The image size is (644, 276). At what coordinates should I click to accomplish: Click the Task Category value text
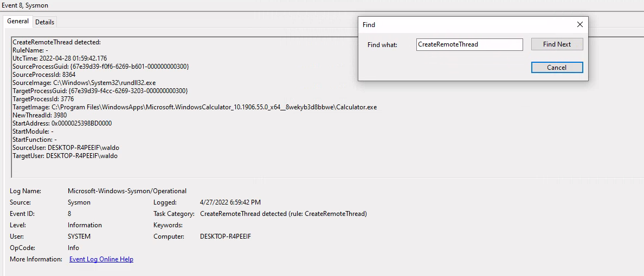pos(283,214)
